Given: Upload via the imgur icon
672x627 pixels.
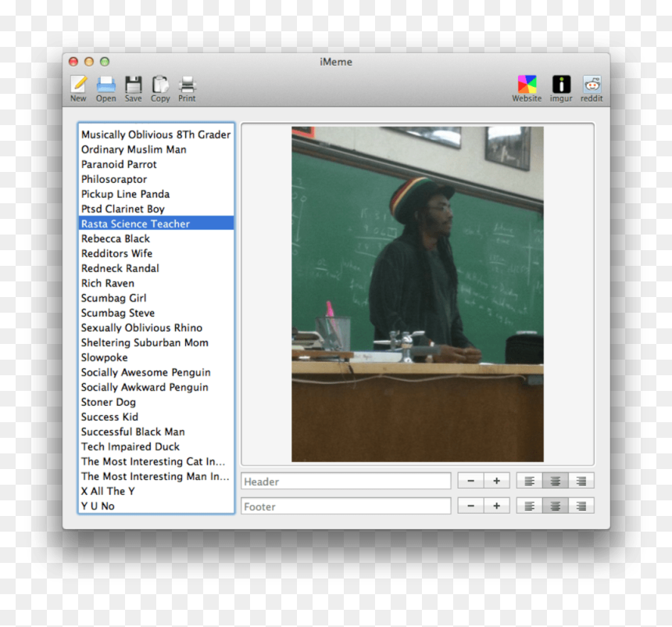Looking at the screenshot, I should [x=561, y=84].
